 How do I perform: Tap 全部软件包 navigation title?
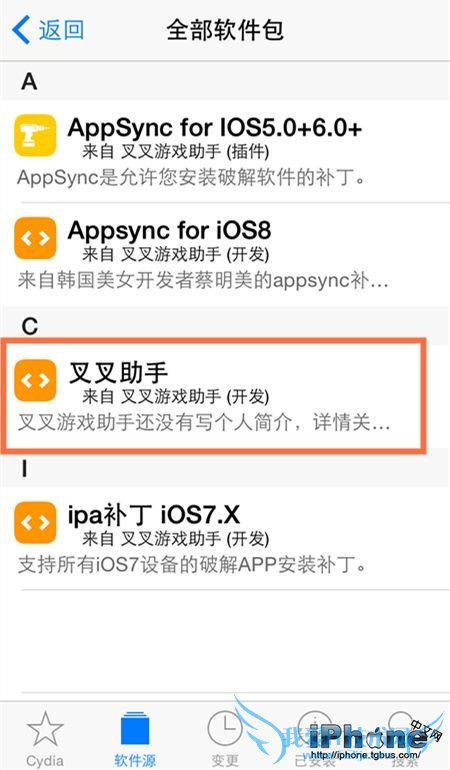point(225,30)
